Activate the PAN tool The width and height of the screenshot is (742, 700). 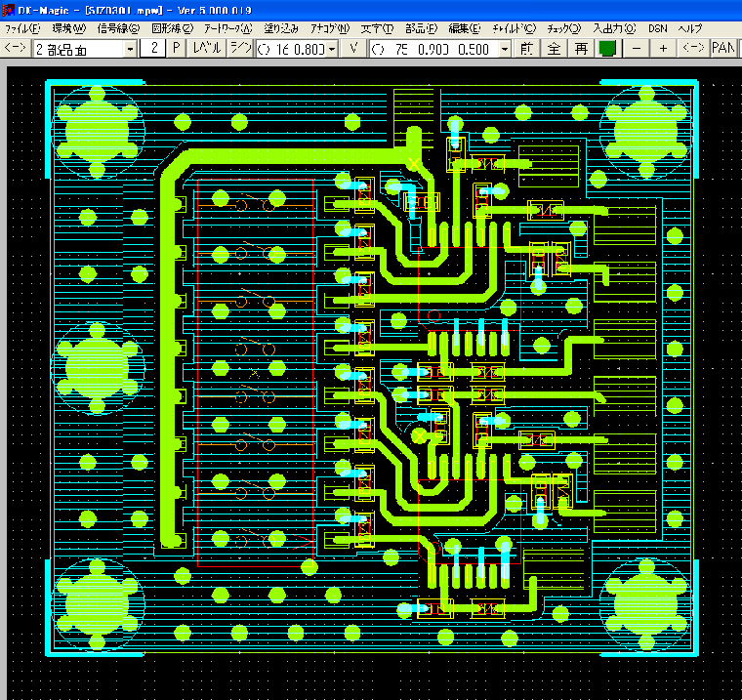[723, 48]
